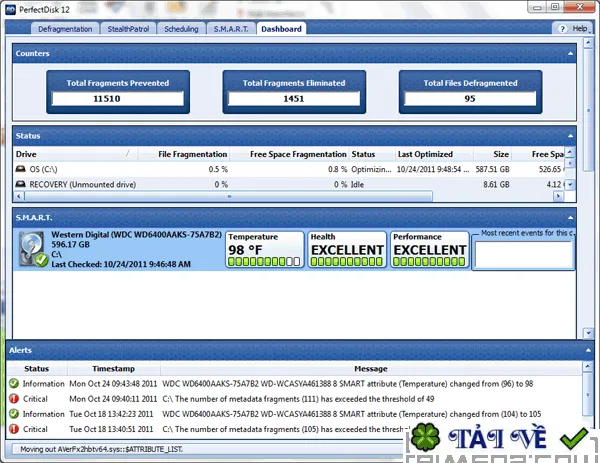This screenshot has height=463, width=600.
Task: Click the Help question mark icon
Action: 562,29
